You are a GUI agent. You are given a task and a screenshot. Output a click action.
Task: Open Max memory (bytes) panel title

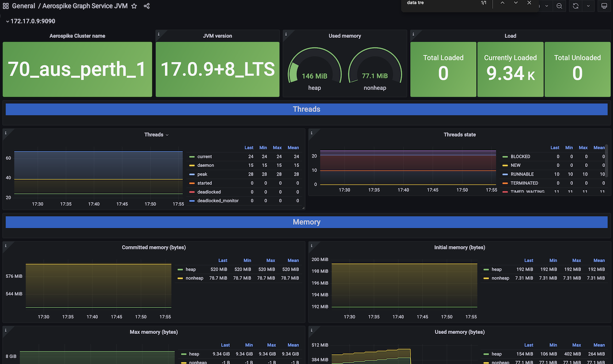[154, 332]
